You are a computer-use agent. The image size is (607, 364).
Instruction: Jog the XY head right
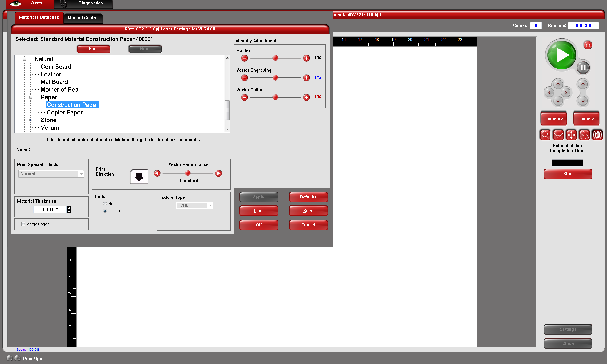tap(566, 93)
